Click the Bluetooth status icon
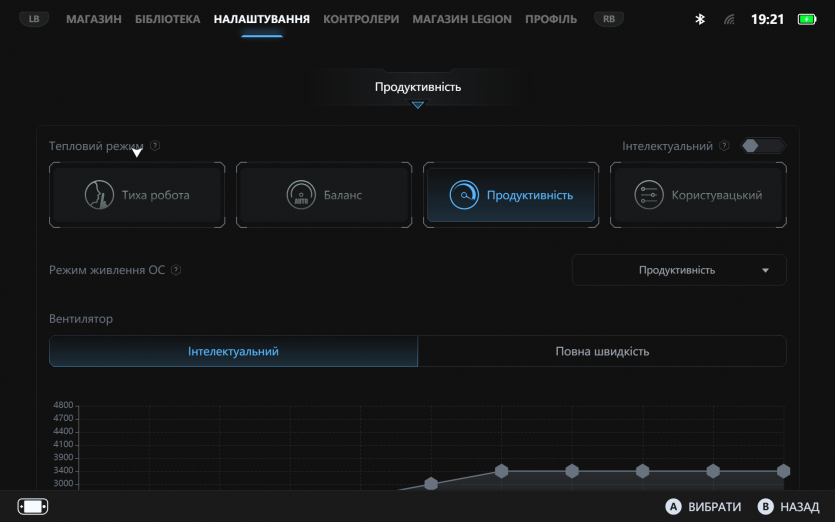 700,19
